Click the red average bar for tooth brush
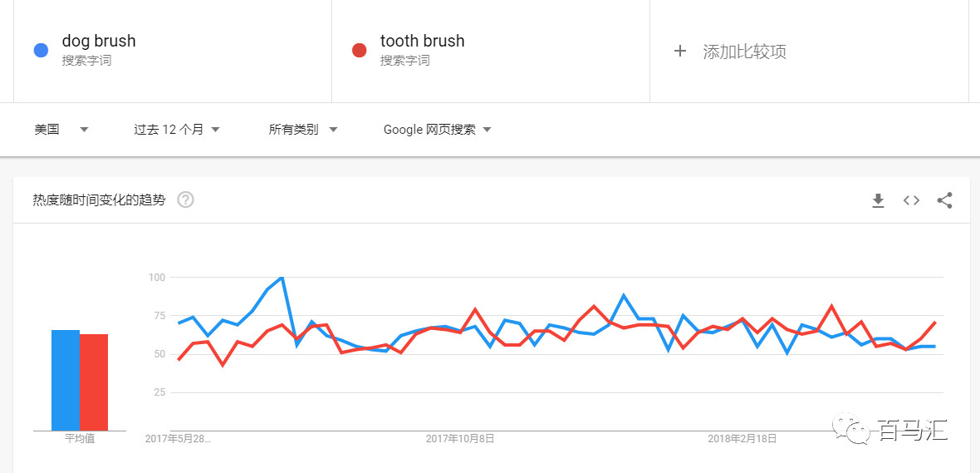This screenshot has height=473, width=980. (x=94, y=382)
